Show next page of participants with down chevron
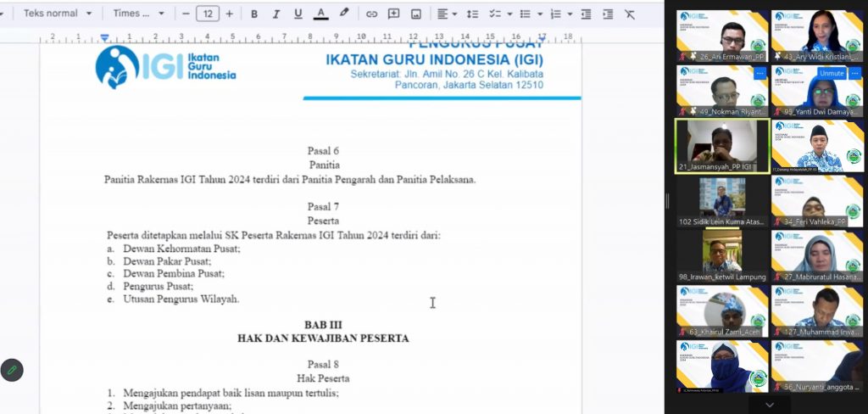This screenshot has width=868, height=414. 770,406
